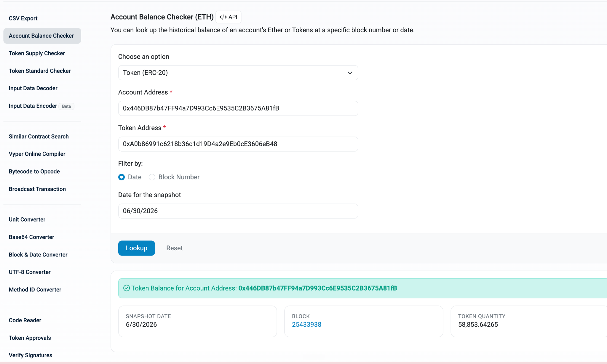607x364 pixels.
Task: Click the Date for the snapshot field
Action: click(238, 211)
